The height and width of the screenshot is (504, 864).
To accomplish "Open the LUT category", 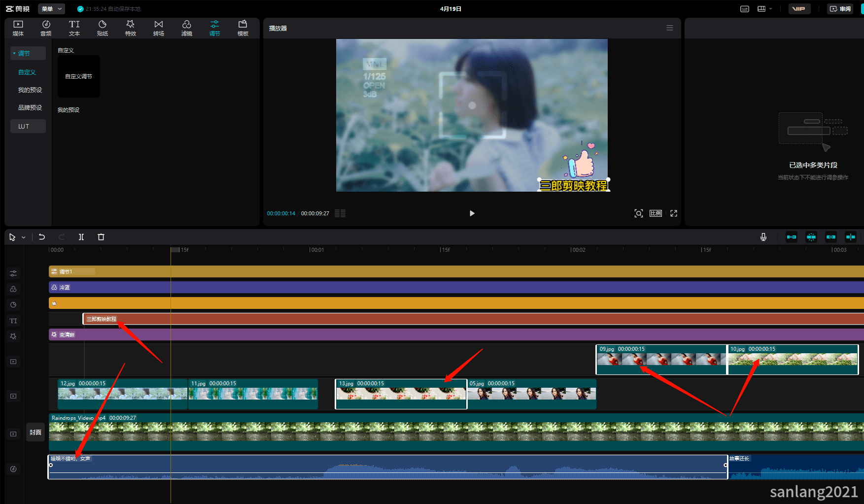I will (x=28, y=126).
